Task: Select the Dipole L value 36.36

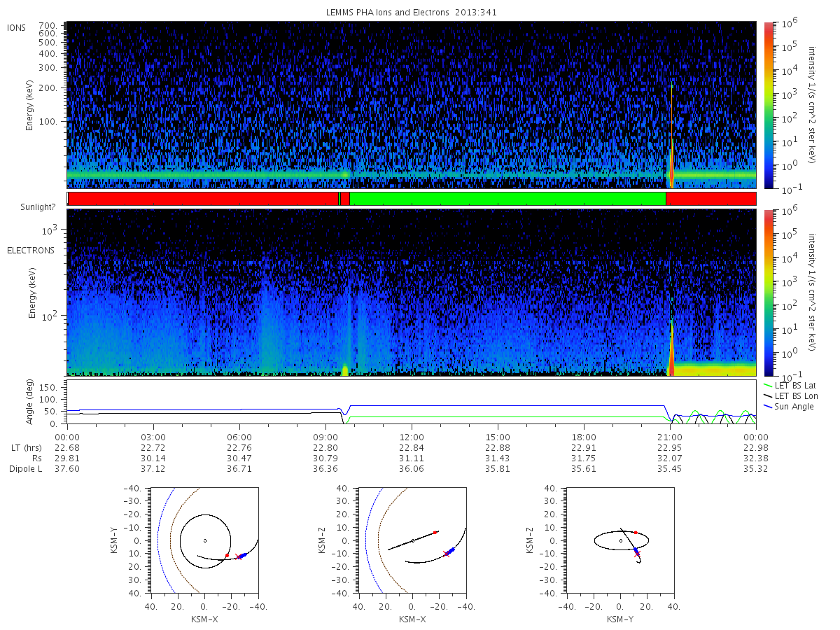Action: (x=325, y=468)
